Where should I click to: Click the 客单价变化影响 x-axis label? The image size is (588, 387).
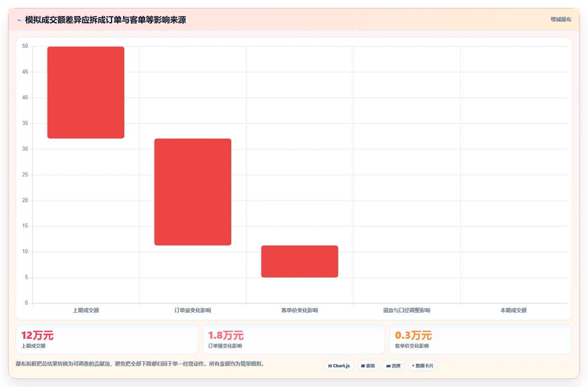[300, 310]
